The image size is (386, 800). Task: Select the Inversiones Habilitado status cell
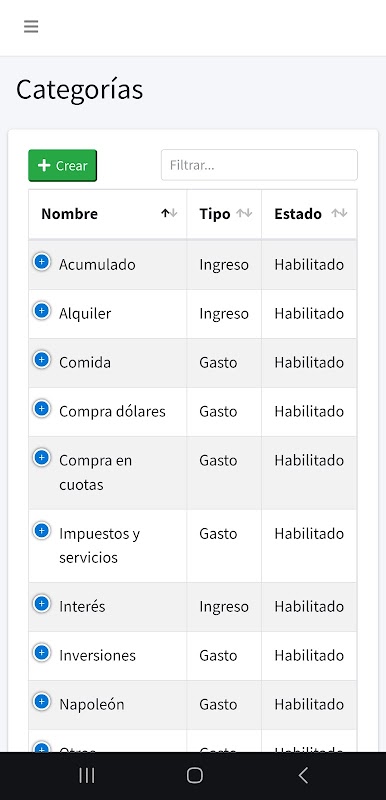coord(310,656)
